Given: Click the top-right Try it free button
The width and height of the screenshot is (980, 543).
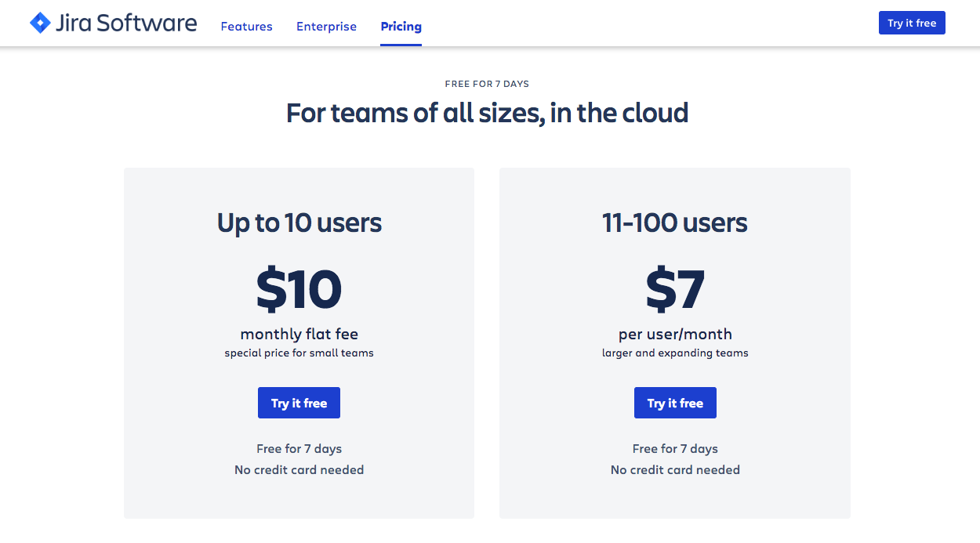Looking at the screenshot, I should pyautogui.click(x=911, y=23).
